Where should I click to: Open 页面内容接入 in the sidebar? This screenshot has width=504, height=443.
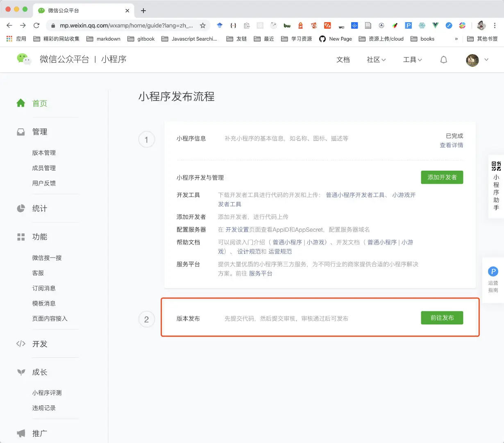pos(50,319)
